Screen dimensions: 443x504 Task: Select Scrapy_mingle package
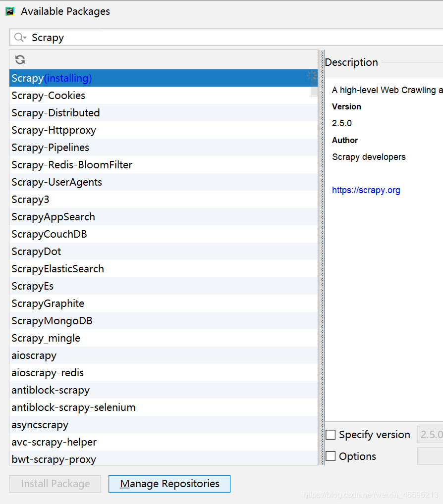click(164, 339)
